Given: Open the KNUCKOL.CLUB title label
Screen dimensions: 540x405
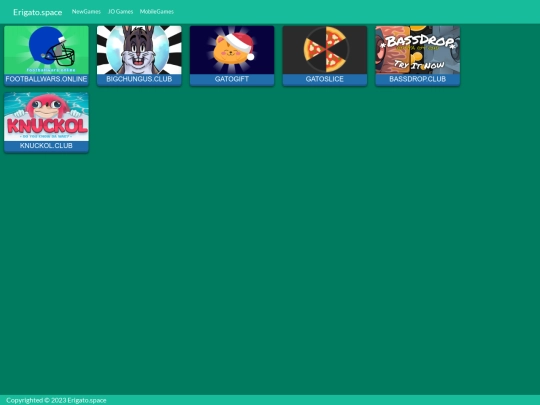Looking at the screenshot, I should [46, 146].
